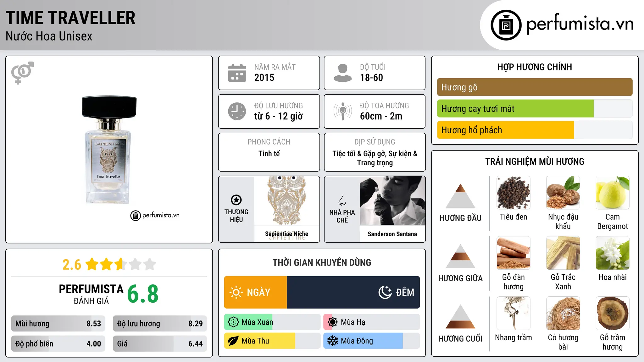Click the sillage icon beside Độ toả hương
The height and width of the screenshot is (362, 644).
click(x=343, y=111)
